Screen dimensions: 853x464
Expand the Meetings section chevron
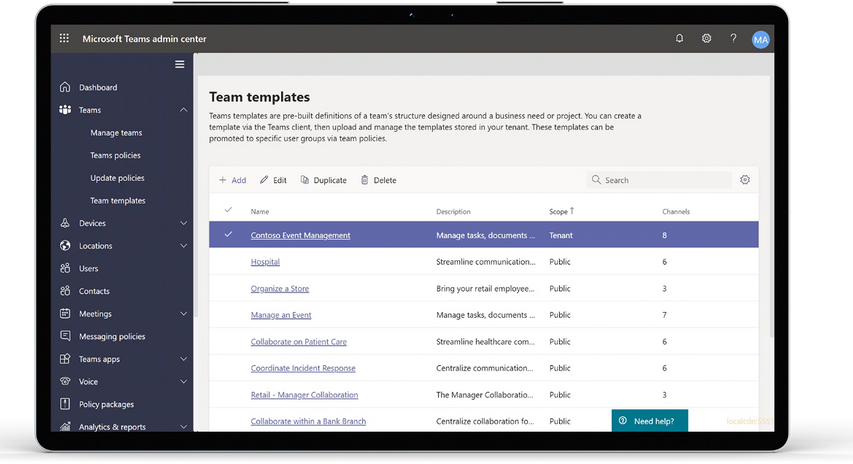(x=183, y=314)
